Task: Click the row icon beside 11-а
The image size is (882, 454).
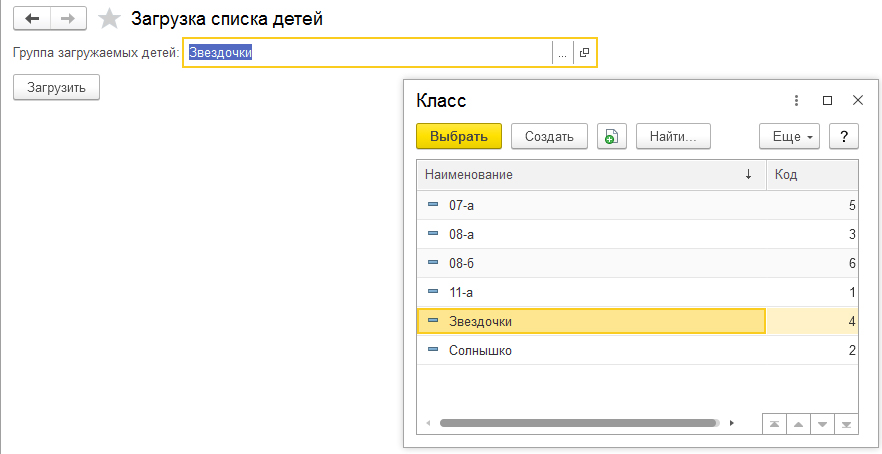Action: (x=433, y=291)
